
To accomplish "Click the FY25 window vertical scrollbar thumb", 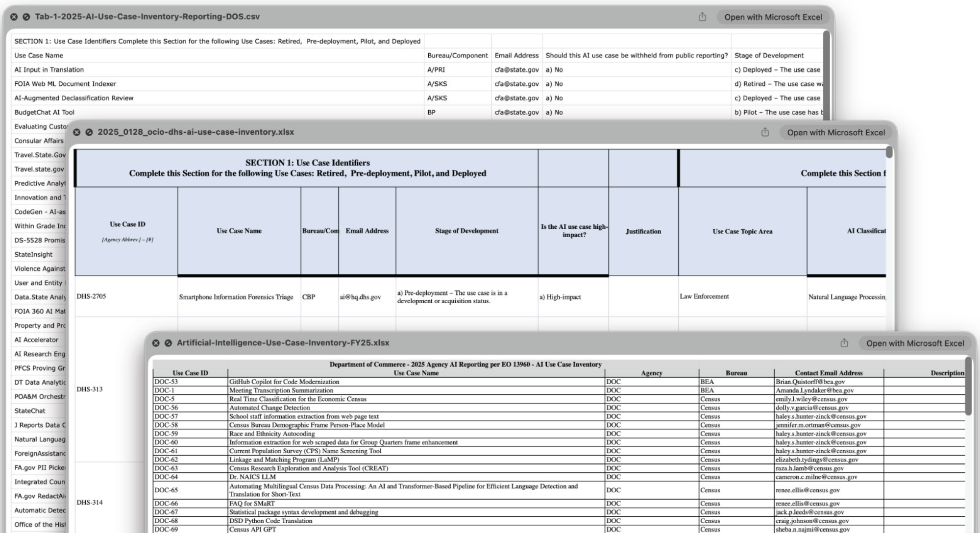I will coord(968,387).
